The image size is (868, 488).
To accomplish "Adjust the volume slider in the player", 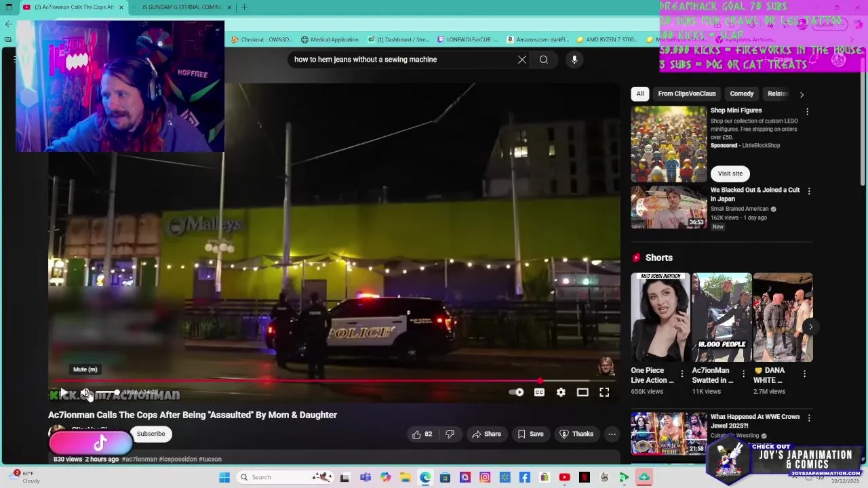I will point(107,392).
